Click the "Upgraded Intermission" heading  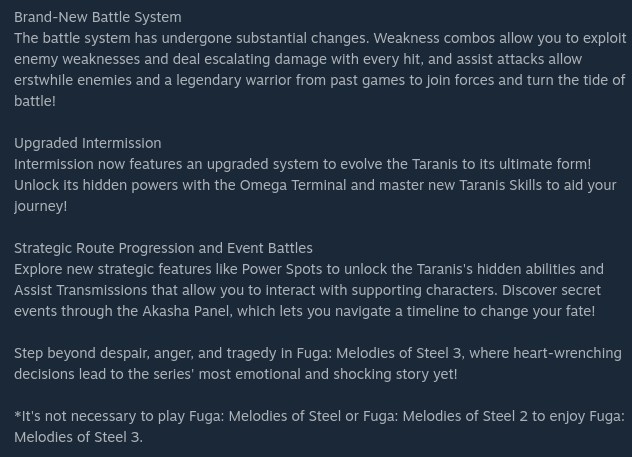click(x=87, y=143)
